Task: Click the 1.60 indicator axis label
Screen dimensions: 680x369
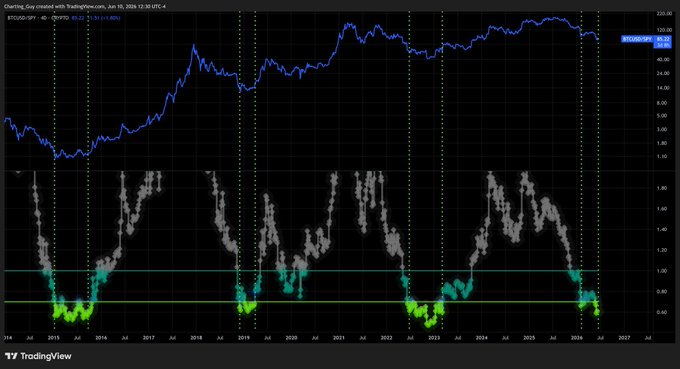Action: (x=662, y=209)
